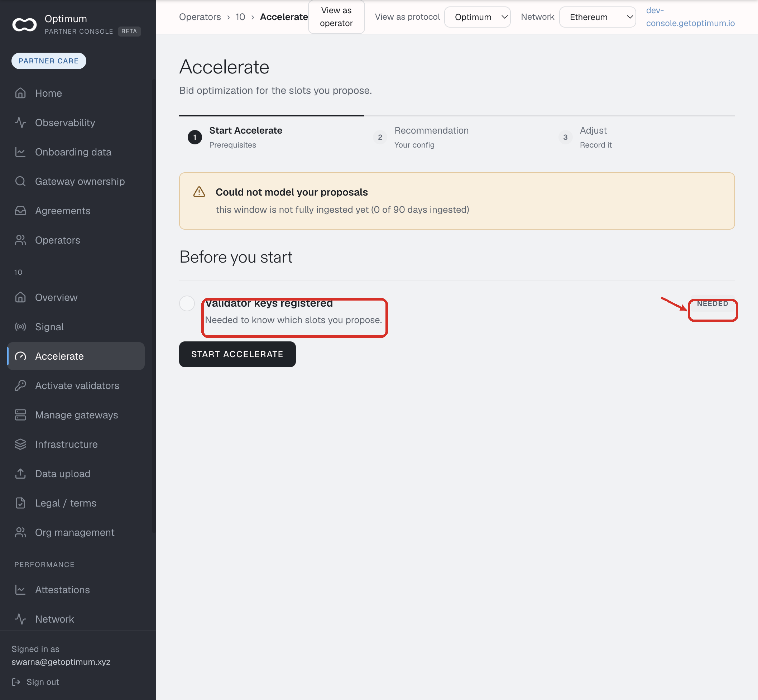
Task: Click the 10 breadcrumb link
Action: pos(240,17)
